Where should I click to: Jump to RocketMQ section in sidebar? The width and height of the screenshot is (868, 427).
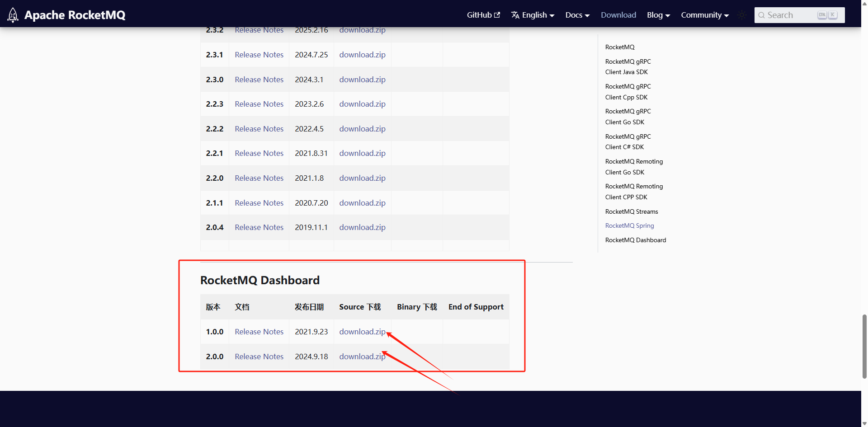point(620,47)
